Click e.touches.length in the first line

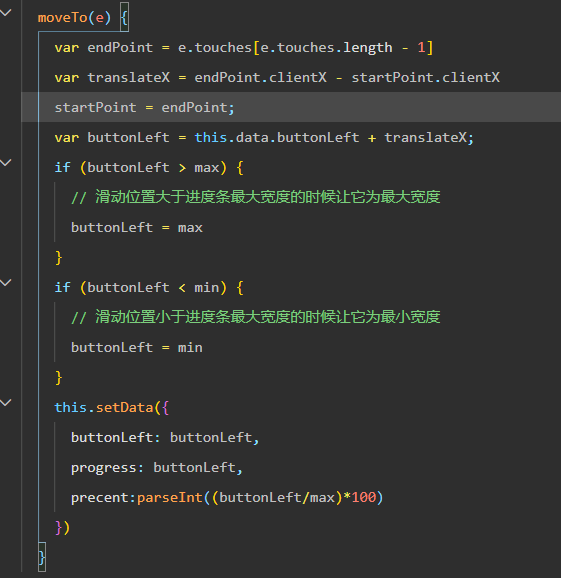tap(326, 48)
